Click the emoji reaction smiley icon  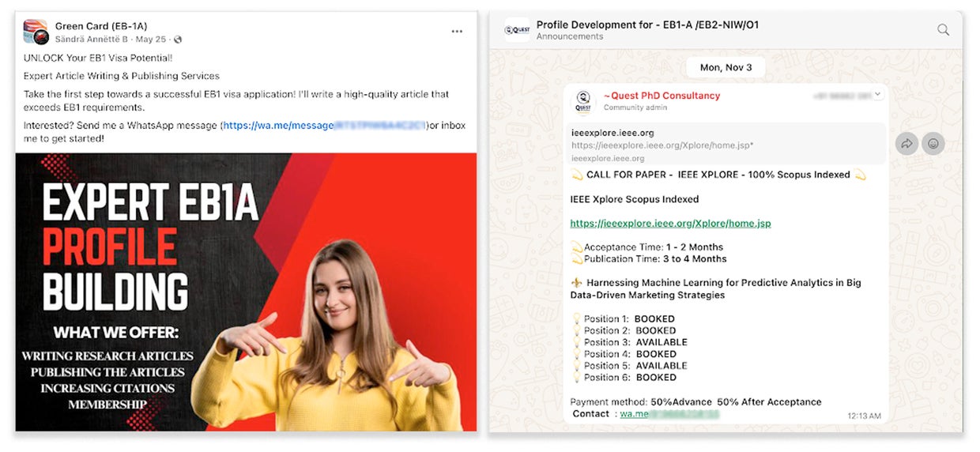point(933,144)
